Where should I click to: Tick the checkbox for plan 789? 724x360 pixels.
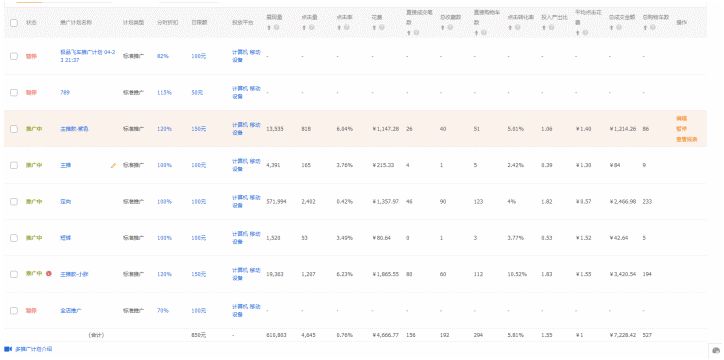point(14,92)
